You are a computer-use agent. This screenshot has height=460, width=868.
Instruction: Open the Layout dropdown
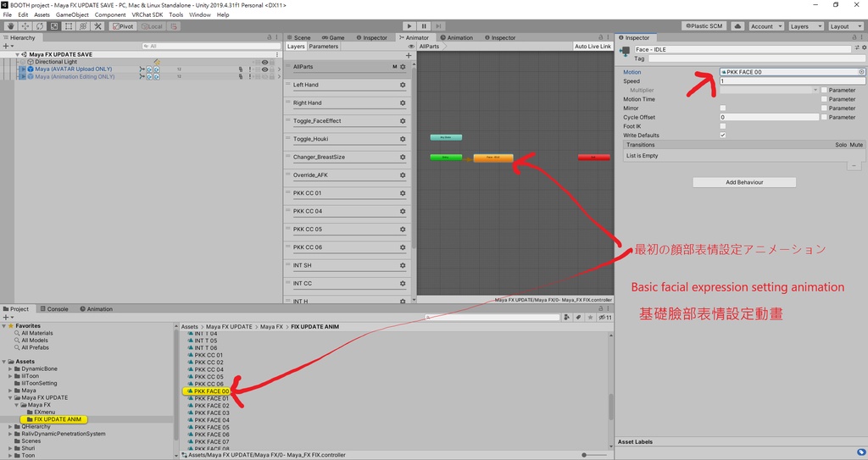pyautogui.click(x=845, y=26)
